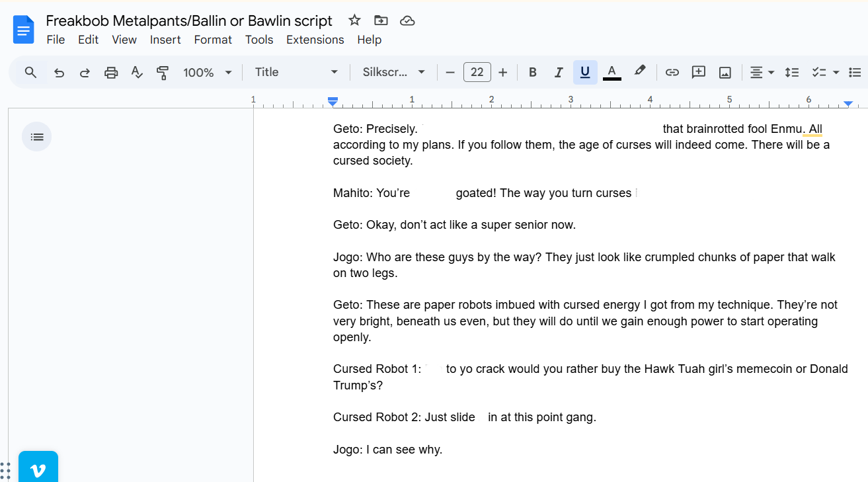The height and width of the screenshot is (482, 868).
Task: Insert a bulleted list
Action: point(855,73)
